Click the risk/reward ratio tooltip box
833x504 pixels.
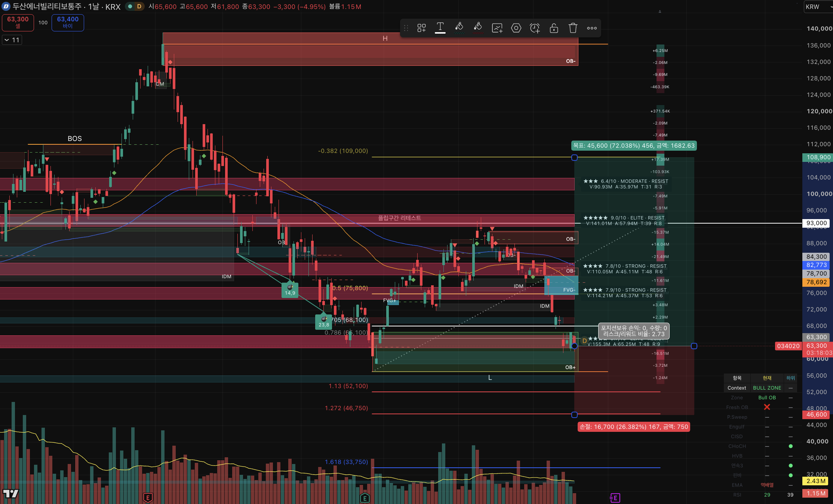634,331
